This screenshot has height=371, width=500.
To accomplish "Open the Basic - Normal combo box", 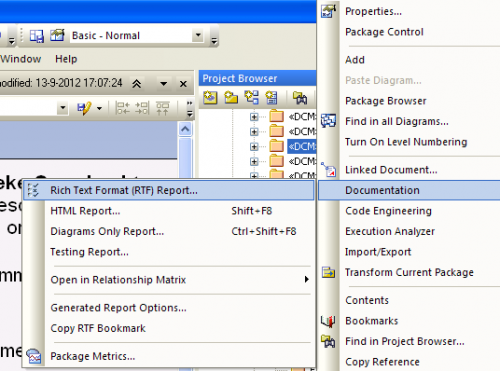I will point(198,35).
